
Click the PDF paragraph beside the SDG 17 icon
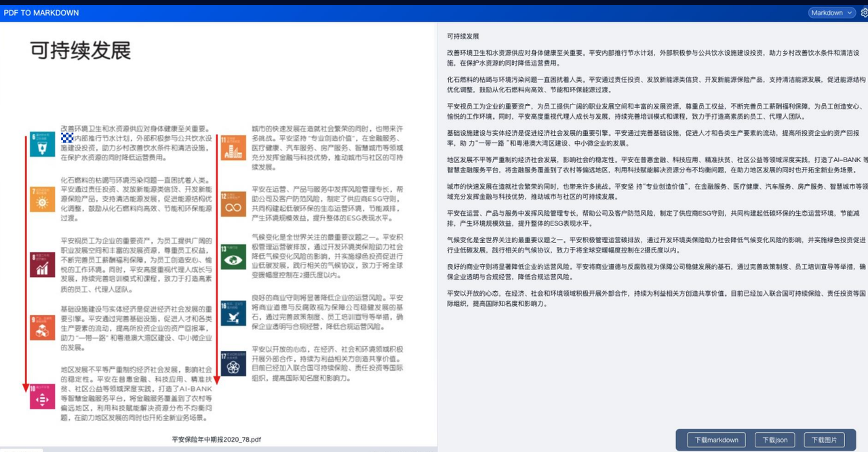[x=328, y=364]
